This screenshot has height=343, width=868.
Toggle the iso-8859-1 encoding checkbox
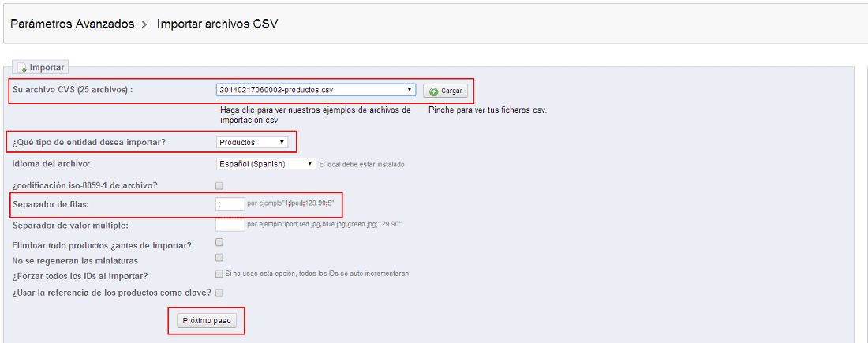(x=219, y=185)
